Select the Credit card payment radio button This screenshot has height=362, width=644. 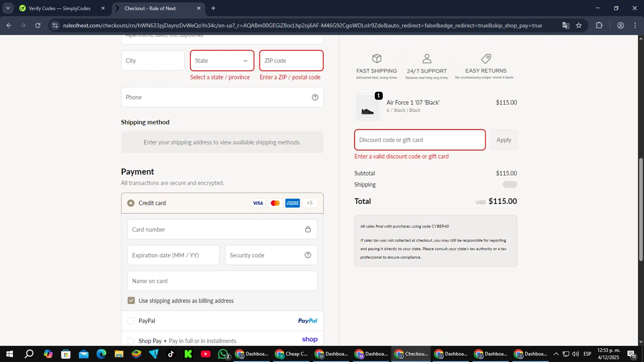pyautogui.click(x=131, y=203)
